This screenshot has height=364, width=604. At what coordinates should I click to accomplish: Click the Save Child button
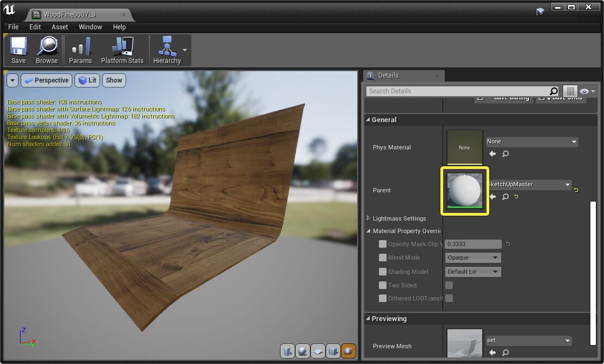(561, 98)
